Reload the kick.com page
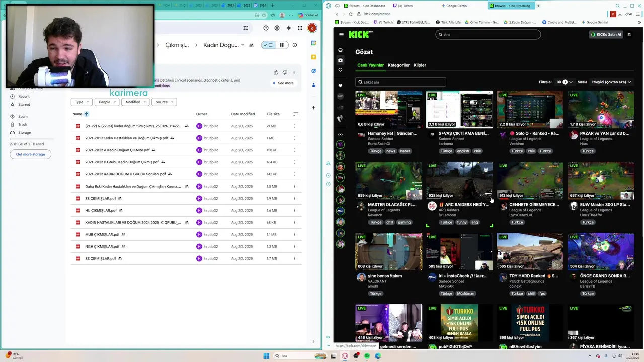Screen dimensions: 644x362 [350, 14]
